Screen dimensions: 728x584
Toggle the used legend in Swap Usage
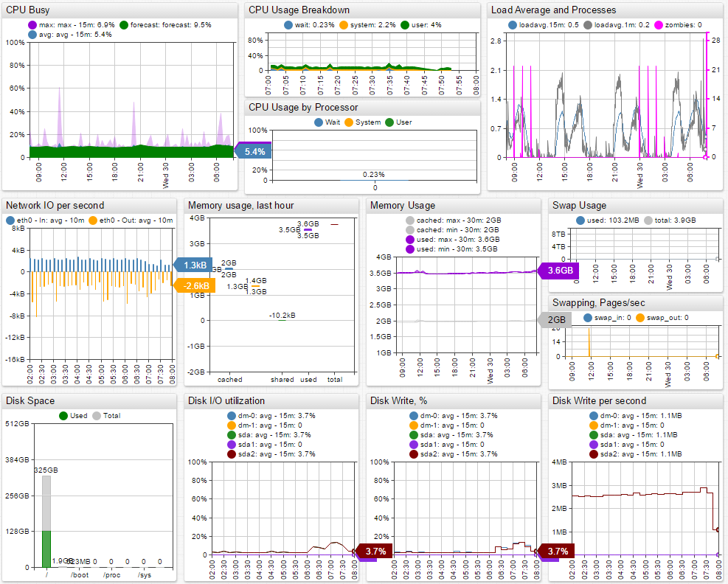point(580,220)
